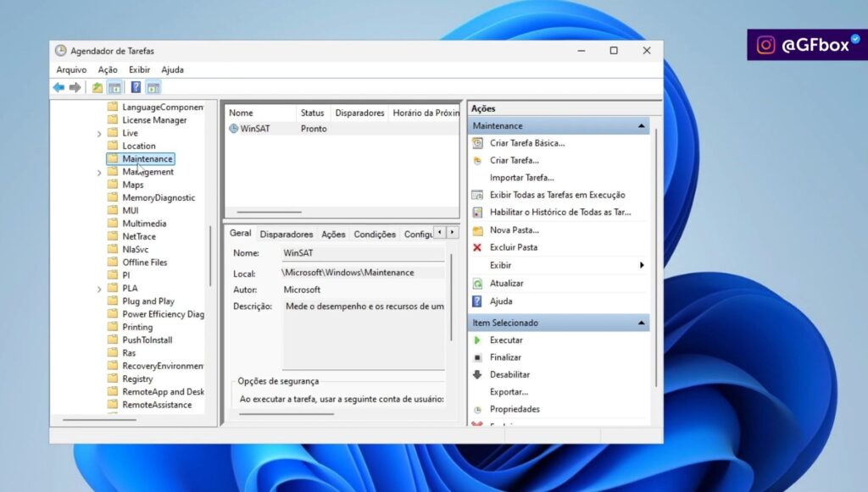Refresh the list with Atualizar

(x=507, y=283)
